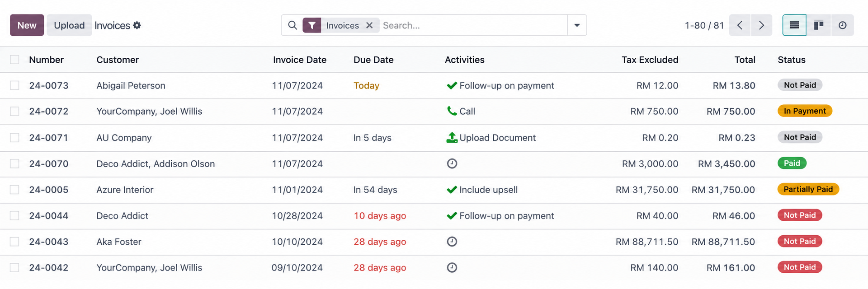
Task: Go to next page of invoices
Action: click(761, 25)
